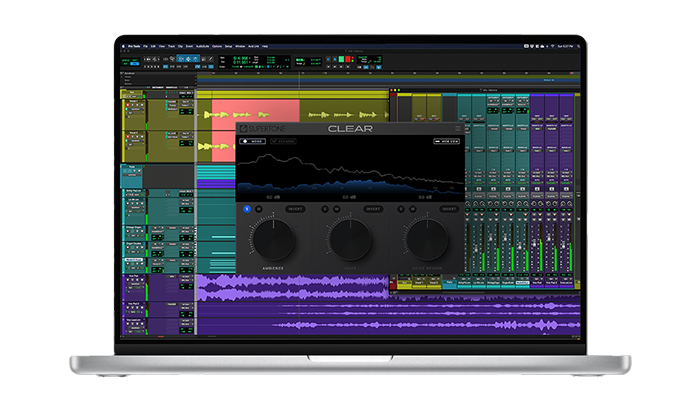
Task: Solo the Voice band in Clear plugin
Action: tap(325, 209)
